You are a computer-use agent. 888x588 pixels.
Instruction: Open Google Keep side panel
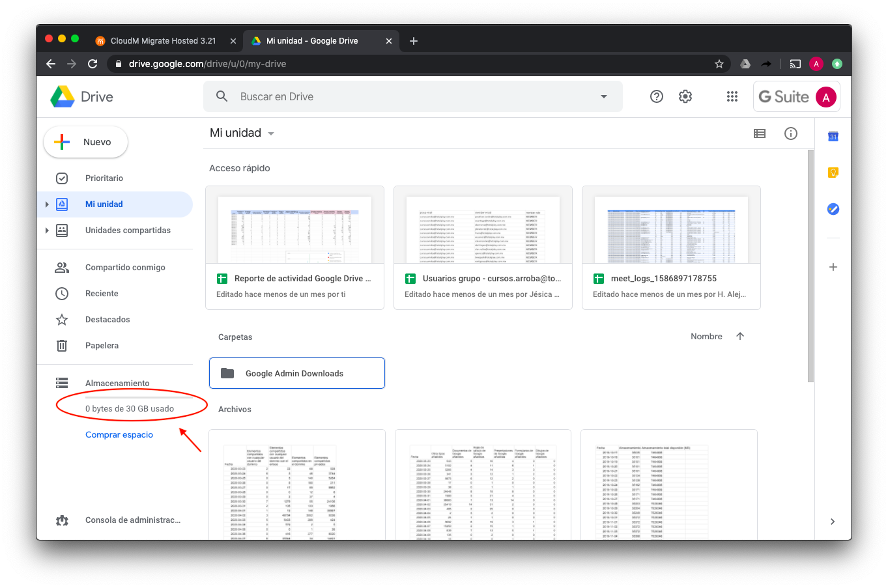point(833,173)
